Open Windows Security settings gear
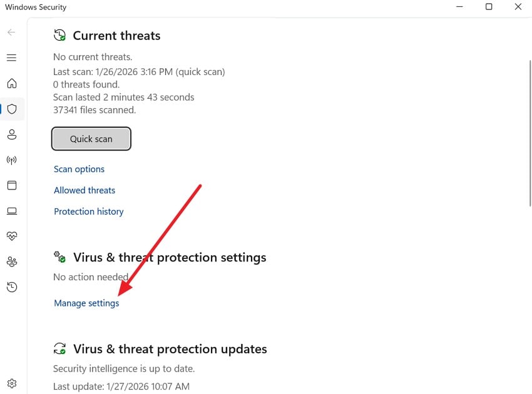The image size is (532, 394). 11,383
